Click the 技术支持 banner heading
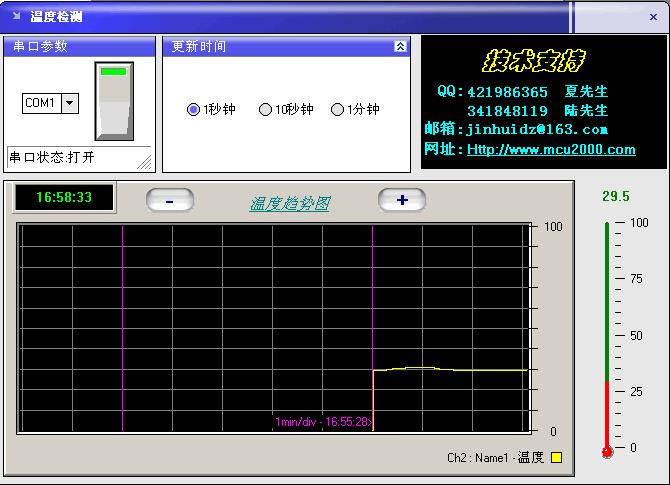Screen dimensions: 670x485 click(x=533, y=60)
